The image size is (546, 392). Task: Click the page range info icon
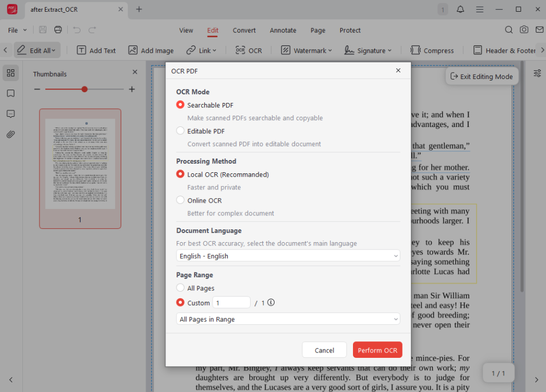point(271,302)
